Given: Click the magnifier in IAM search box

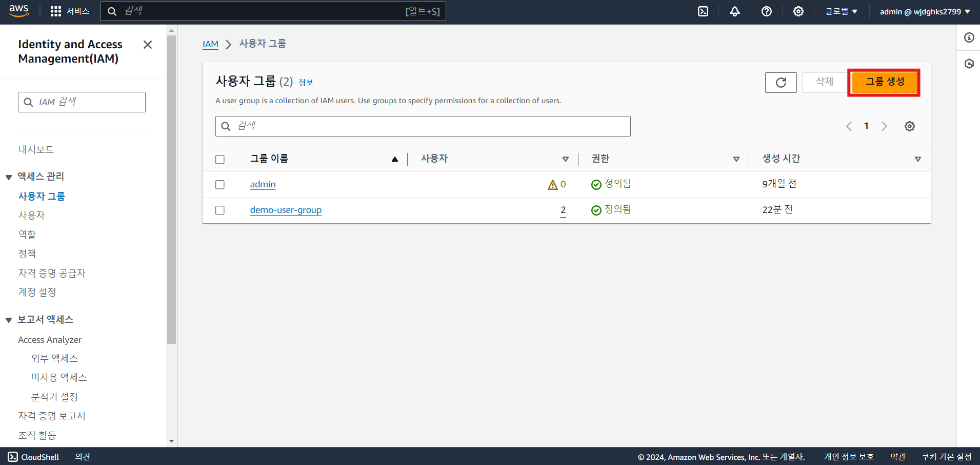Looking at the screenshot, I should point(29,102).
